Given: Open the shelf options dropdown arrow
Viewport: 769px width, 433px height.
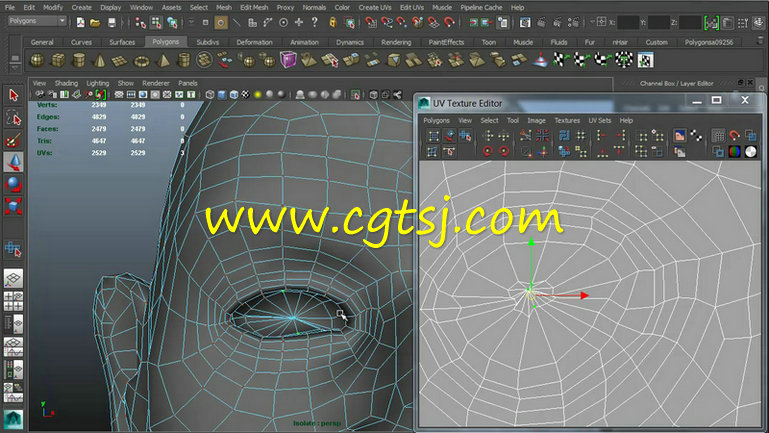Looking at the screenshot, I should coord(15,68).
